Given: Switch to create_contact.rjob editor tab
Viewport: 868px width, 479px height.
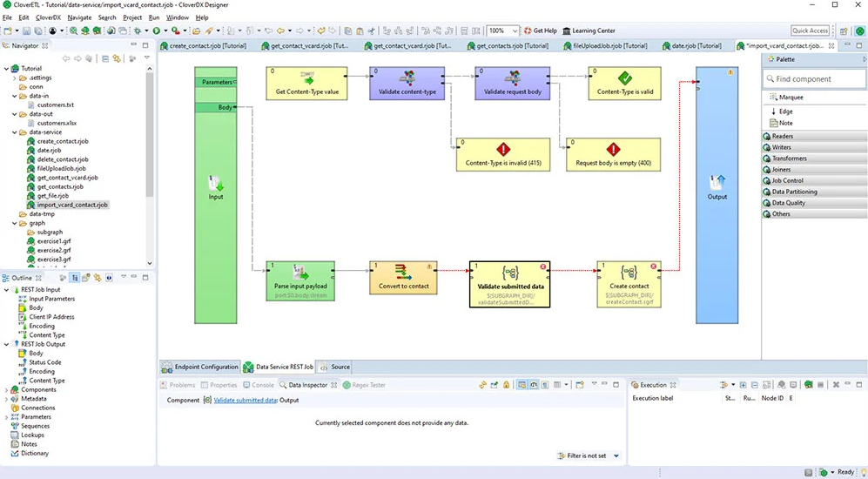Looking at the screenshot, I should (204, 46).
